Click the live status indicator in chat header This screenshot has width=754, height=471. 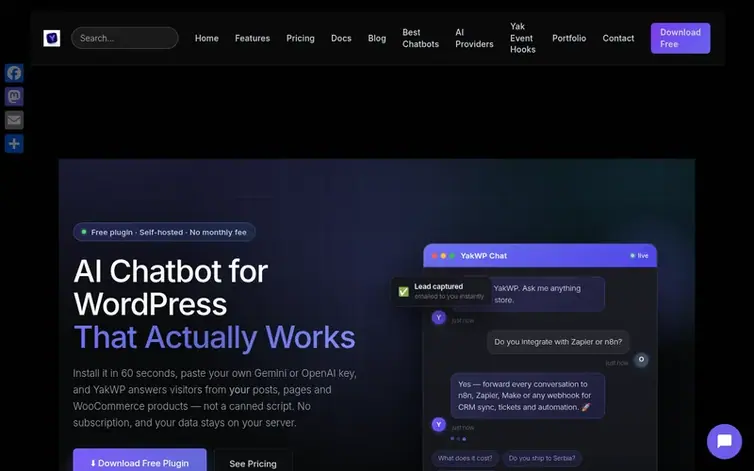click(639, 256)
